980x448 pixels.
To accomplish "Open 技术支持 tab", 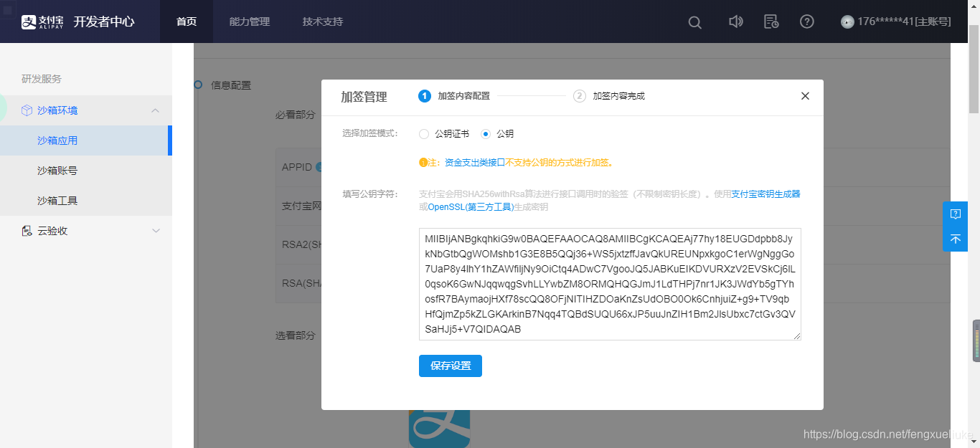I will [x=323, y=22].
